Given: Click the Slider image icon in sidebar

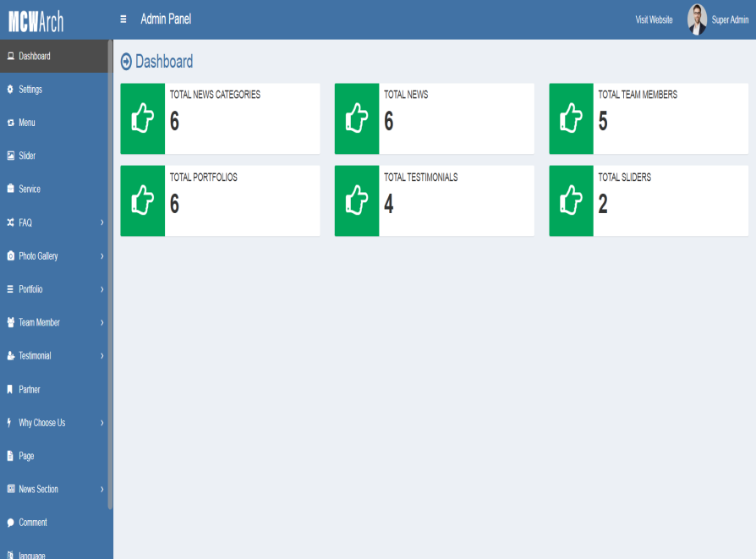Looking at the screenshot, I should (x=10, y=156).
